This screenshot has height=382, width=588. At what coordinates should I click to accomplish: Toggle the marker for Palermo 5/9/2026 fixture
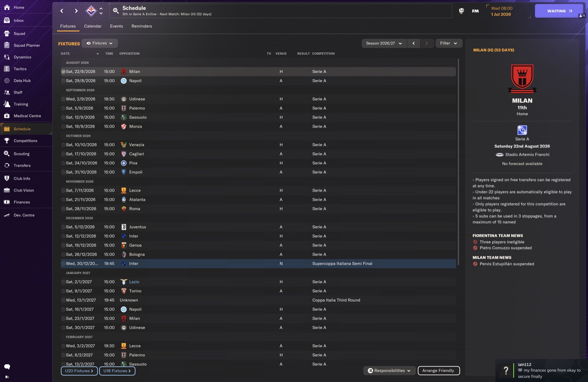63,108
